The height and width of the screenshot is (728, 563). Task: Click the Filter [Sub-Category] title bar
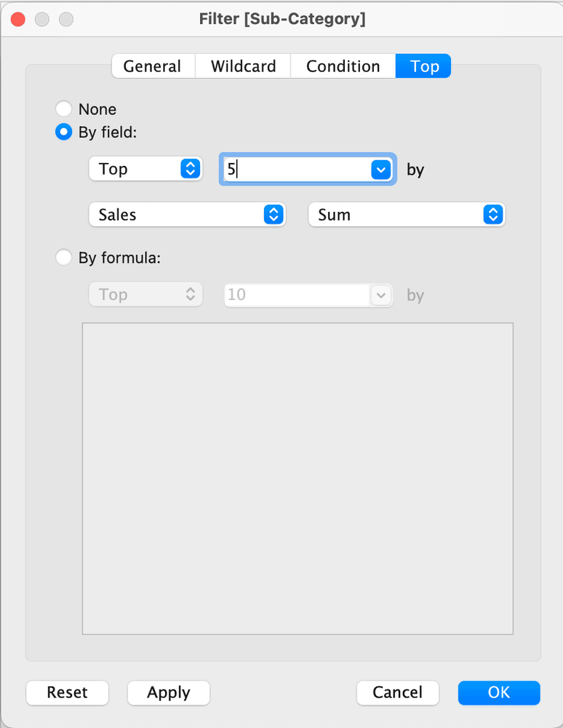[282, 20]
